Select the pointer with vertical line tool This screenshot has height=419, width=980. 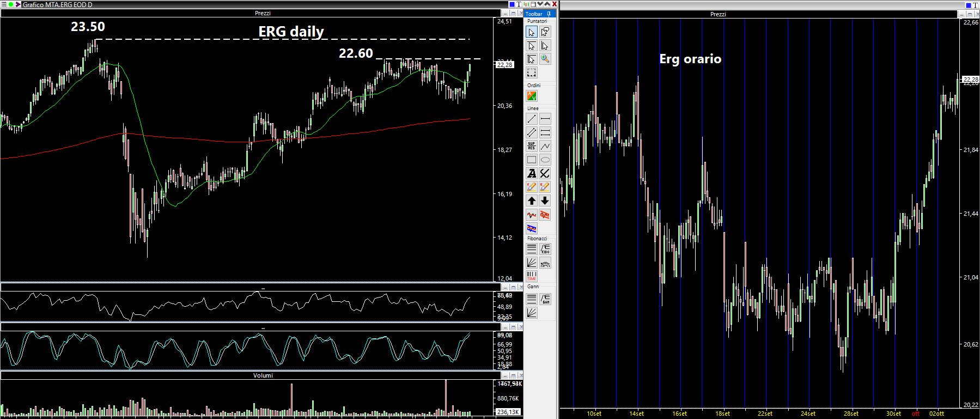point(545,46)
